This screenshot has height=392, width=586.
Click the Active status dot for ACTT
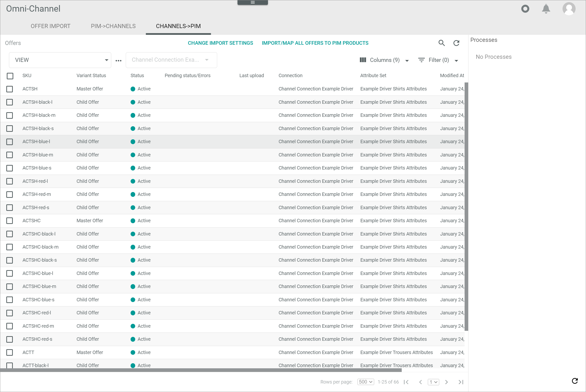click(133, 353)
